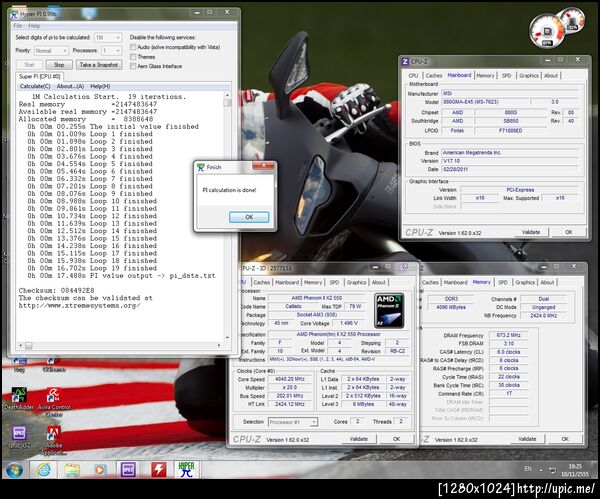The width and height of the screenshot is (600, 499).
Task: Open the Windows Start orb
Action: point(14,470)
